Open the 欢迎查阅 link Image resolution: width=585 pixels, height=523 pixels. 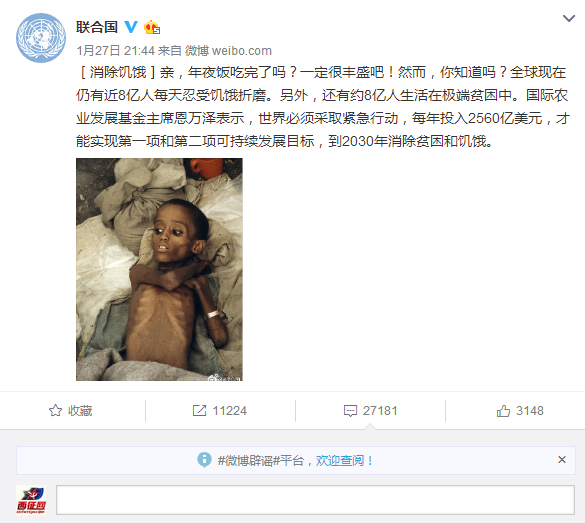point(340,461)
